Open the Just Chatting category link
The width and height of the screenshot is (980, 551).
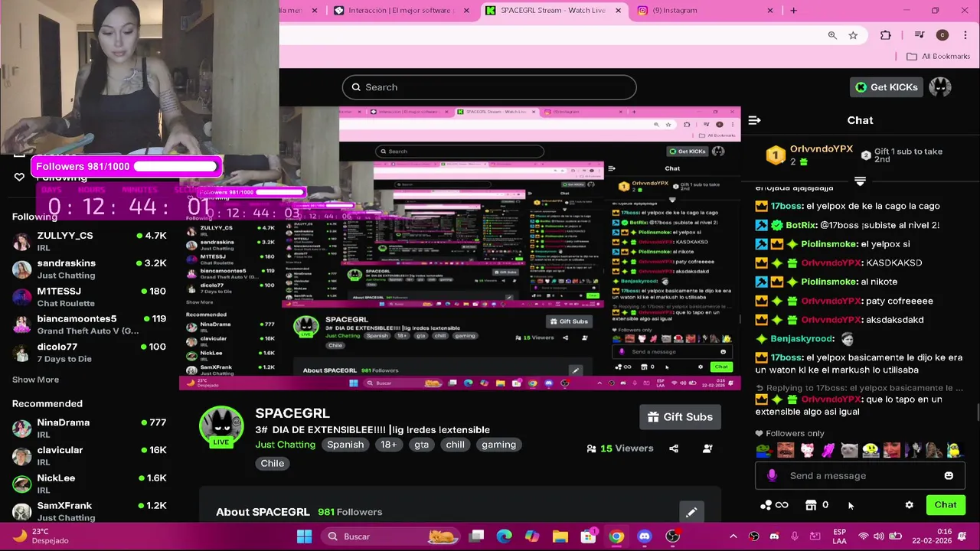(285, 445)
